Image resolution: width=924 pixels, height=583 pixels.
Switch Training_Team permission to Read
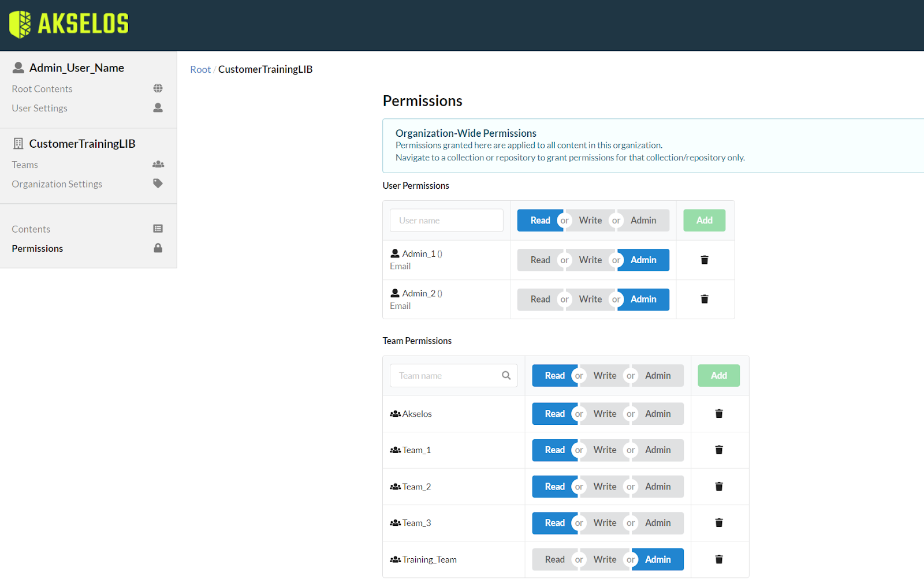pyautogui.click(x=554, y=559)
